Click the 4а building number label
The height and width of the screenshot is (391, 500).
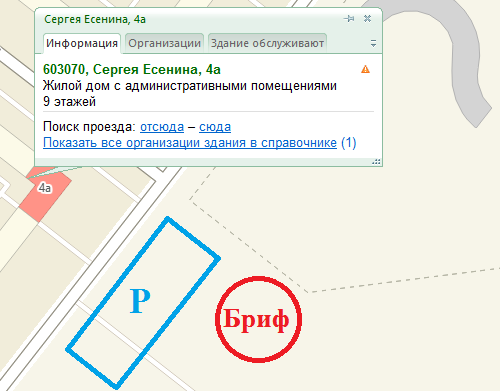[45, 188]
